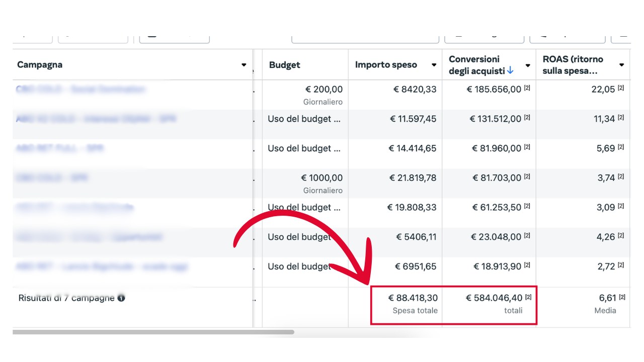644x362 pixels.
Task: Select the ROAS value 3,09
Action: [x=606, y=207]
